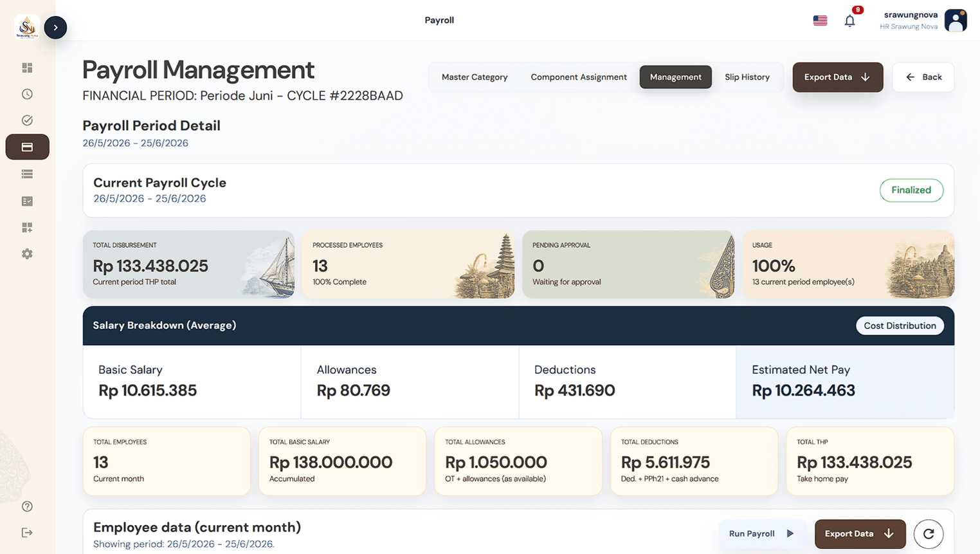Open the checklist report icon in sidebar
980x554 pixels.
pos(27,201)
